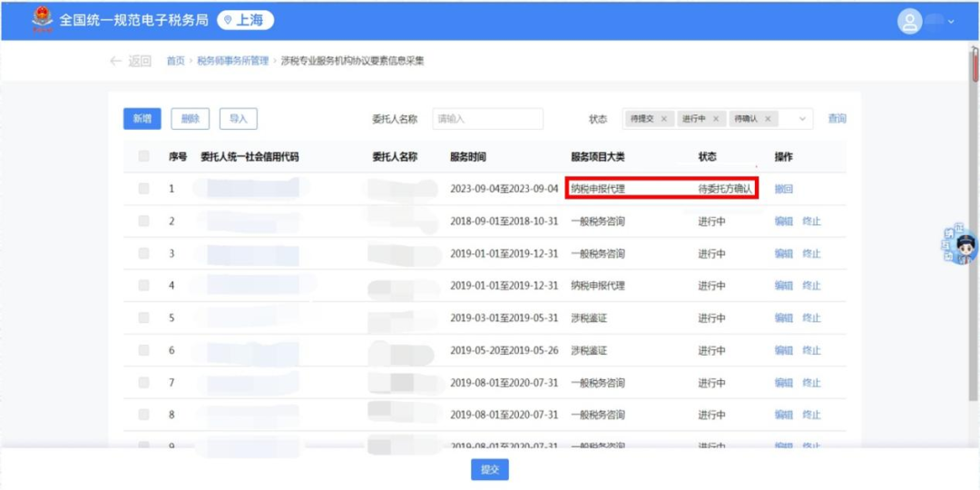Click the 全国统一规范电子税务局 title

133,20
